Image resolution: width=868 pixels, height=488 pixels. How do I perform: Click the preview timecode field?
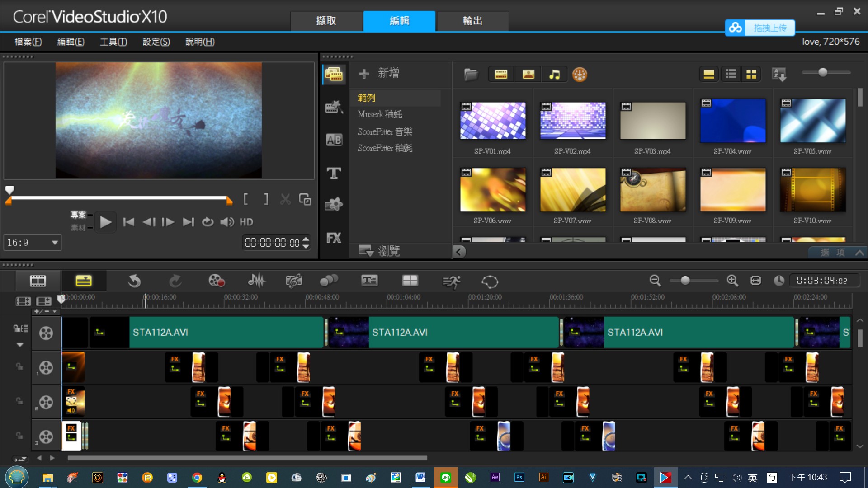click(x=272, y=243)
